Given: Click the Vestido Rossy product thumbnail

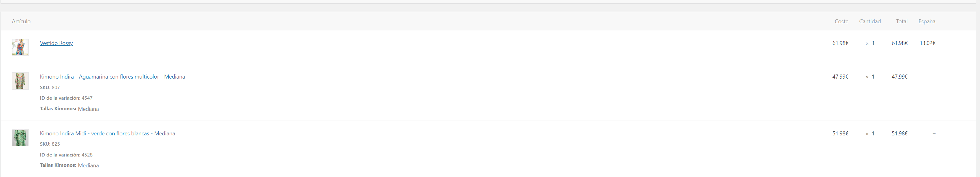Looking at the screenshot, I should pyautogui.click(x=20, y=47).
